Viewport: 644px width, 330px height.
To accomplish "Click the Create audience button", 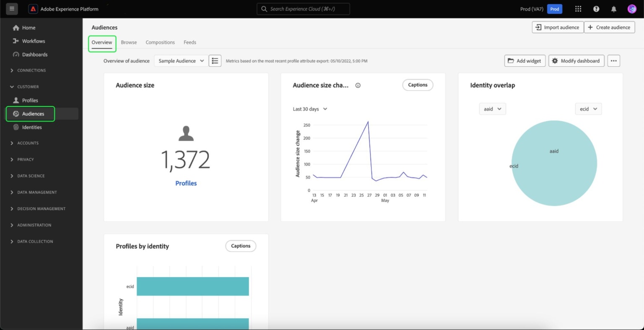I will (x=609, y=27).
